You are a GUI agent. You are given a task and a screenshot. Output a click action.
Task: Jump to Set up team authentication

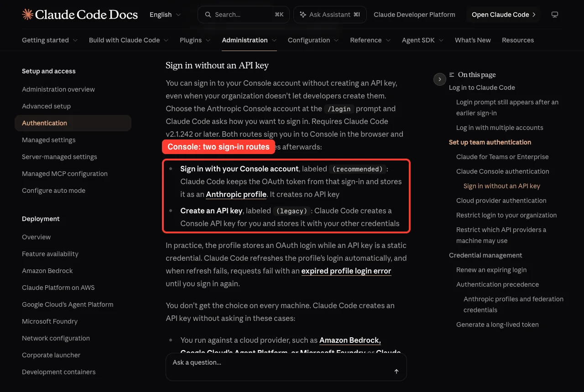(x=490, y=142)
